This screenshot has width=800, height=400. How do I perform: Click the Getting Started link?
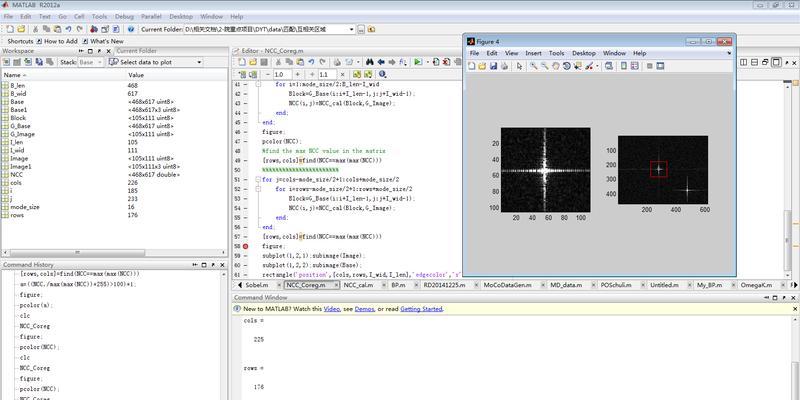(x=421, y=309)
